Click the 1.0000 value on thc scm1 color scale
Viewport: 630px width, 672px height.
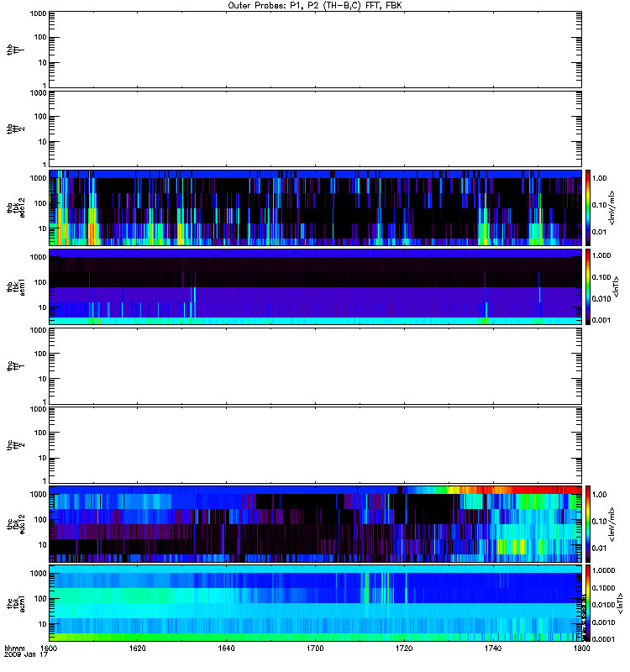603,570
